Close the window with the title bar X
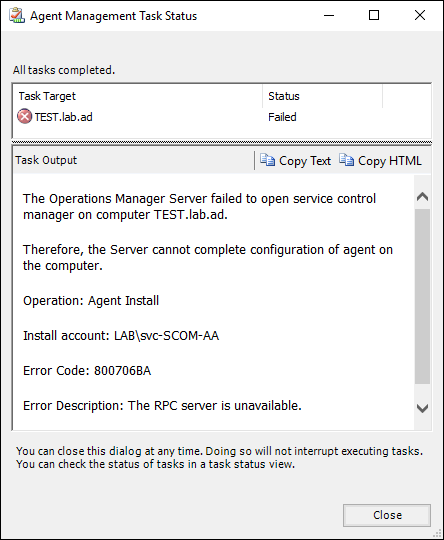Image resolution: width=444 pixels, height=540 pixels. 420,15
